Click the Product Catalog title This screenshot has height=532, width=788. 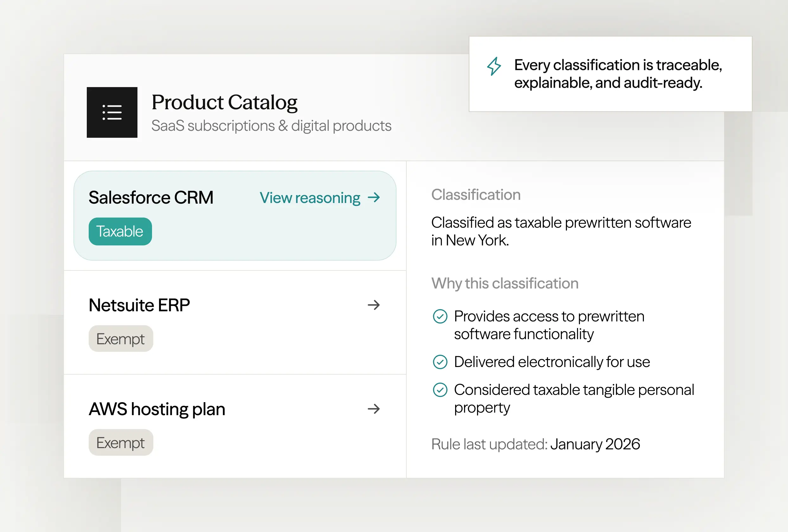pos(224,102)
